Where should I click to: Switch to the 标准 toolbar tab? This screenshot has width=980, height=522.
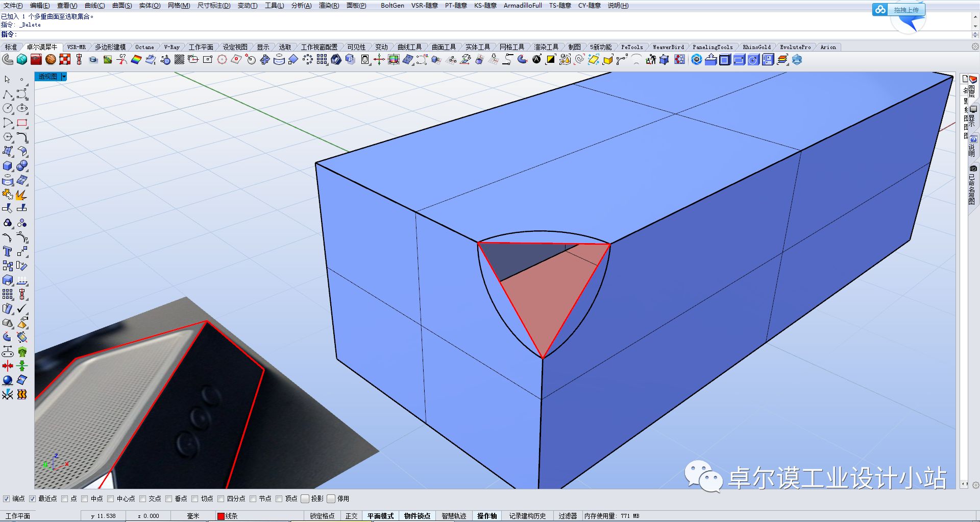11,47
